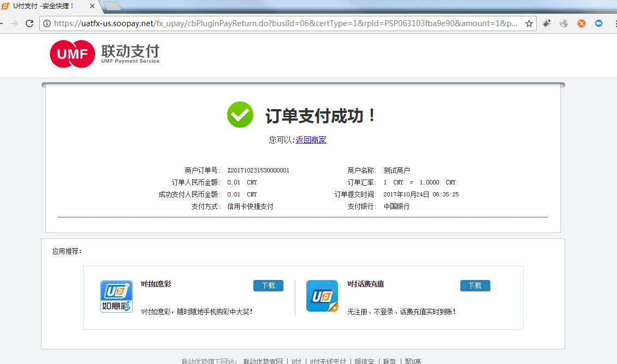Viewport: 617px width, 364px height.
Task: Click 下载 button for U付话费充值
Action: tap(475, 285)
